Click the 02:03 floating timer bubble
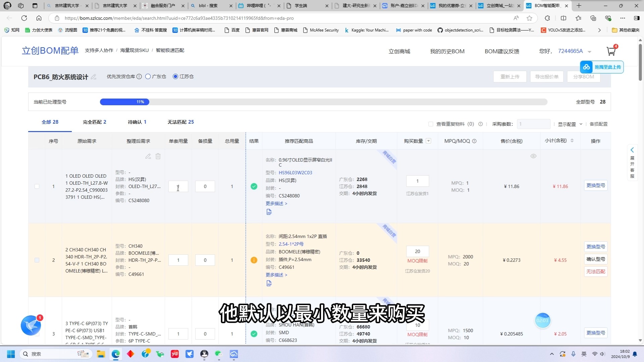This screenshot has width=644, height=362. (x=542, y=320)
